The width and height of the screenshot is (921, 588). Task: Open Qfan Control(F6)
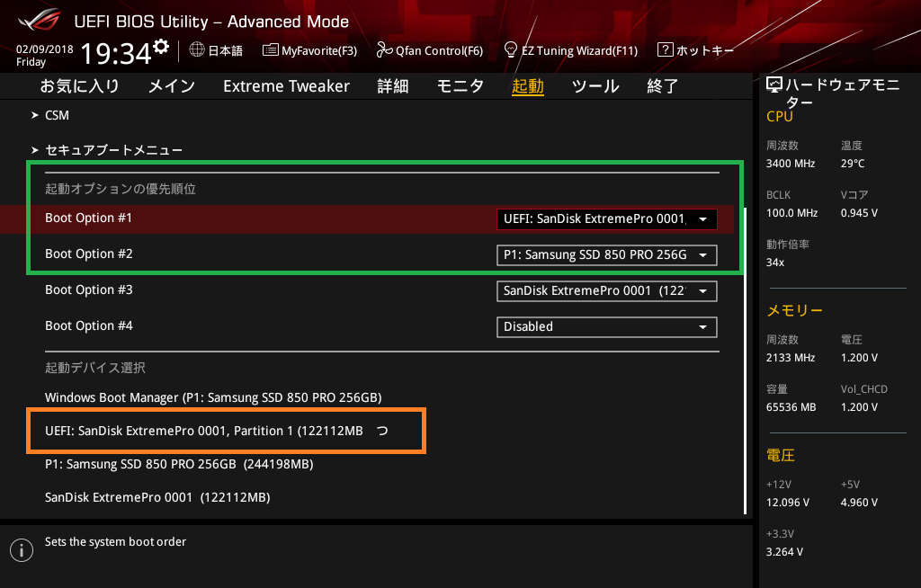tap(430, 50)
